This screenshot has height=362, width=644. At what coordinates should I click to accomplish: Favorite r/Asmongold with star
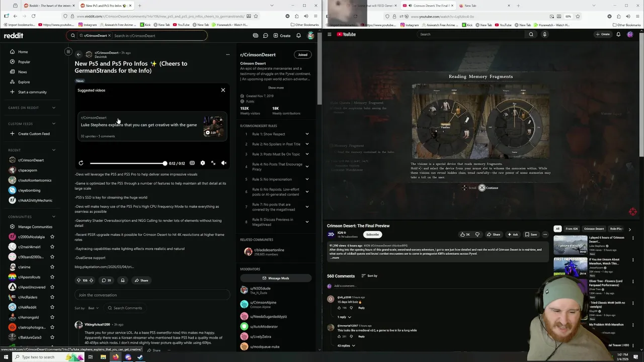click(52, 317)
